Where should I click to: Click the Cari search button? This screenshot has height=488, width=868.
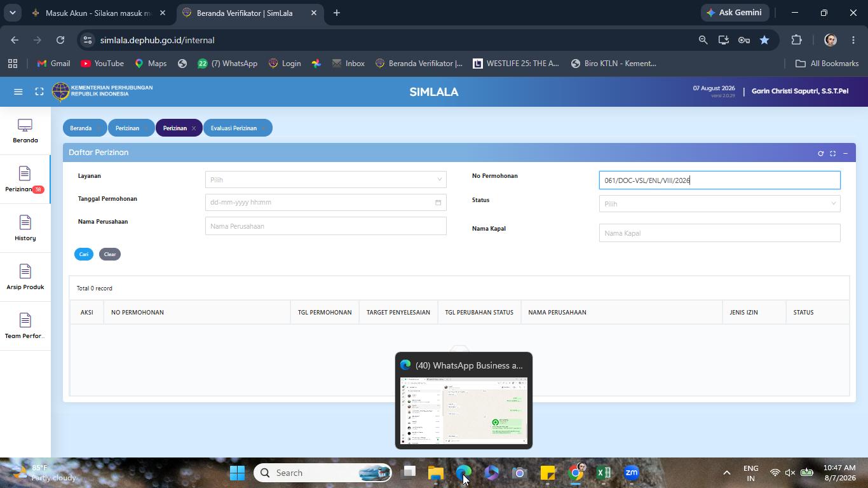[x=84, y=254]
